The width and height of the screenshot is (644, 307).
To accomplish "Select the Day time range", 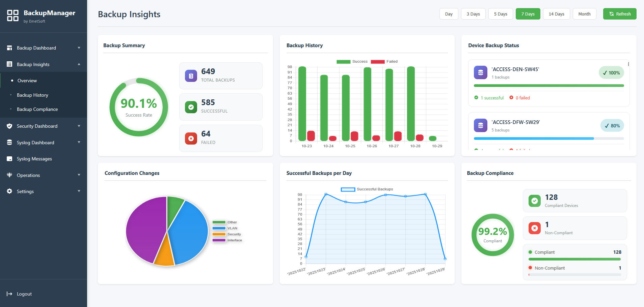I will coord(449,14).
